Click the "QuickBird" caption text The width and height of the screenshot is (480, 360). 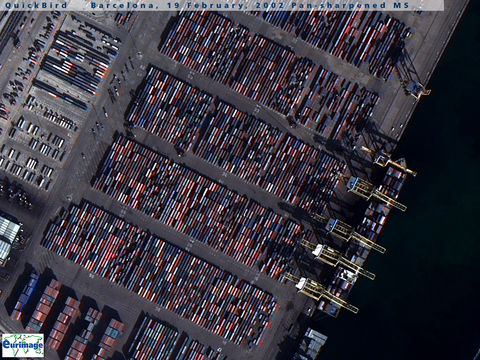tap(36, 5)
